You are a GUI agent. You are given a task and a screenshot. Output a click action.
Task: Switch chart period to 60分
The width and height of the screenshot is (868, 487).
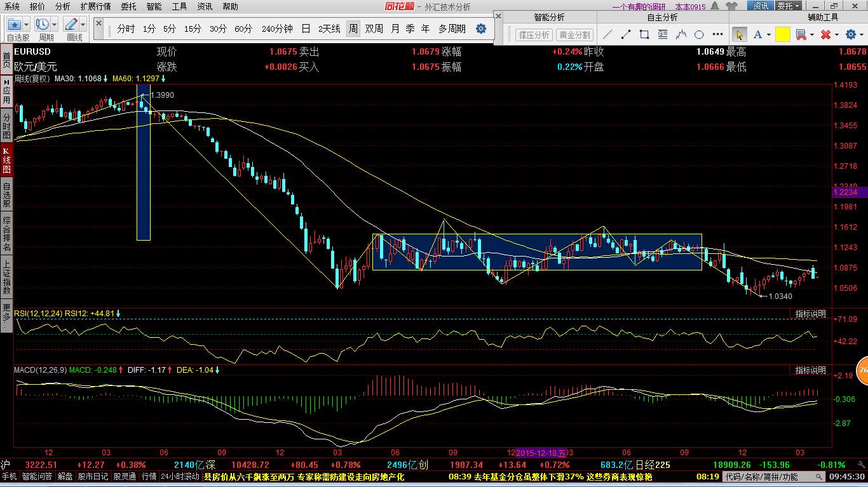(x=243, y=29)
